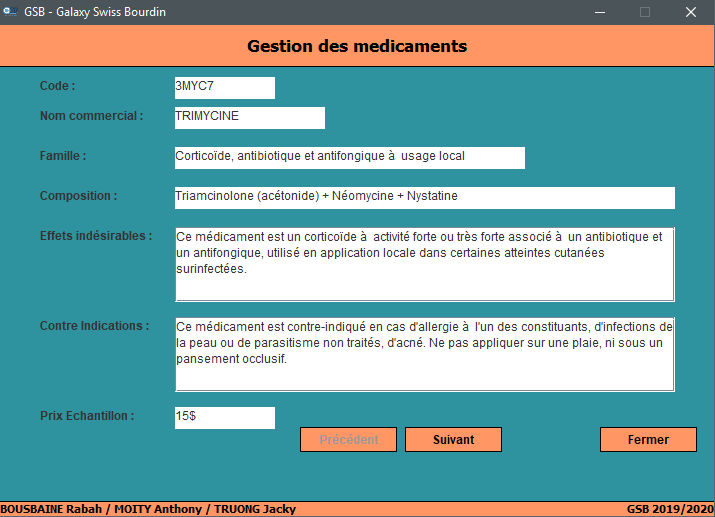Click the 'Contre Indications :' label
The height and width of the screenshot is (517, 715).
95,326
